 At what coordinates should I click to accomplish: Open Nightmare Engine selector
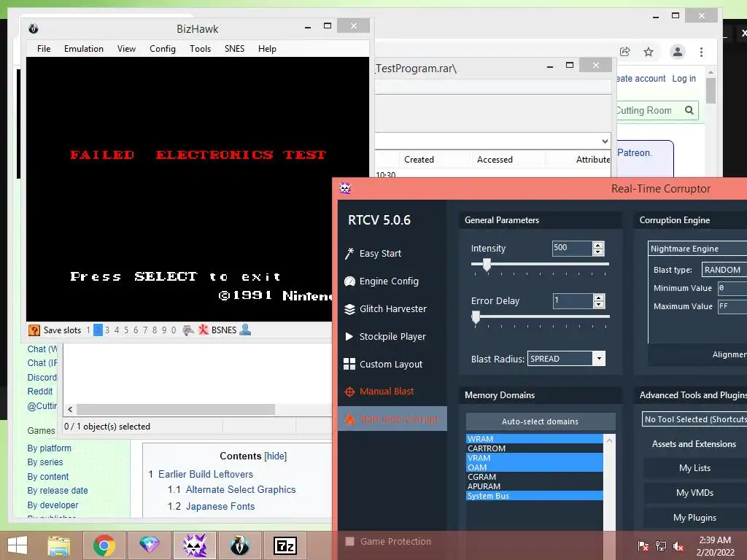697,249
